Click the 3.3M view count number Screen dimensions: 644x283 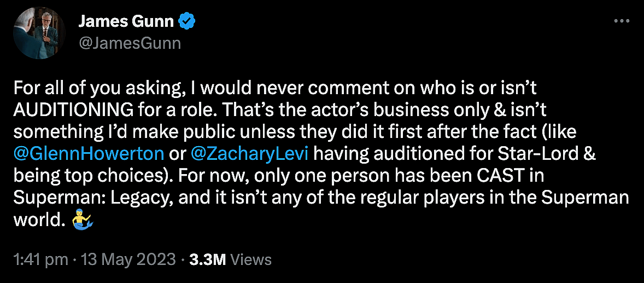tap(207, 259)
